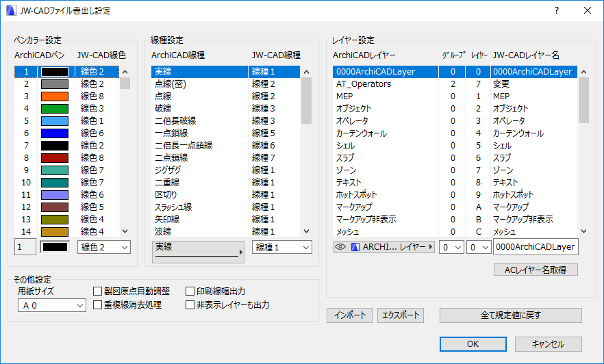Click the orange swatch of pen 3
The height and width of the screenshot is (364, 604).
point(55,96)
